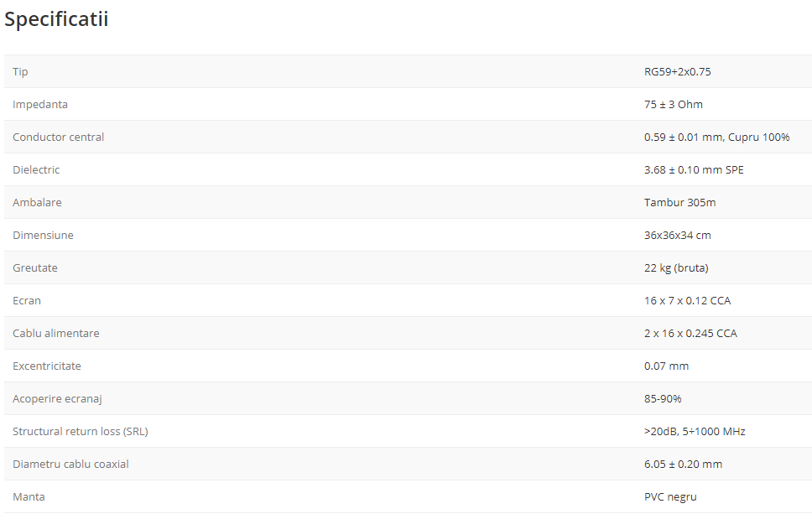Viewport: 812px width, 514px height.
Task: Select the RG59+2x0.75 value
Action: click(x=677, y=71)
